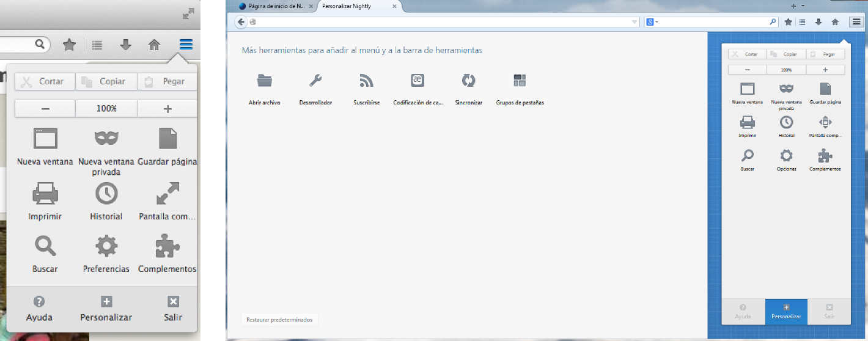
Task: Click zoom-in plus in the enlarged left menu
Action: click(167, 109)
